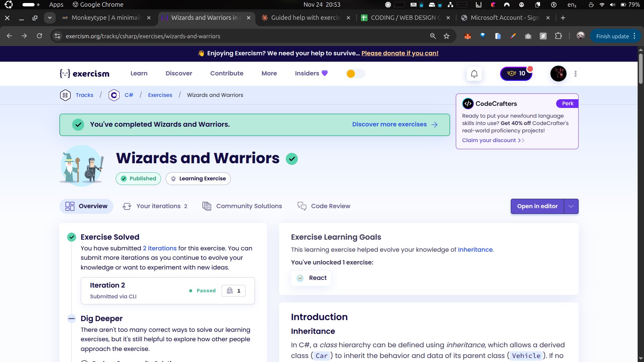The height and width of the screenshot is (362, 644).
Task: Open Chrome tab search dropdown arrow
Action: pyautogui.click(x=50, y=18)
